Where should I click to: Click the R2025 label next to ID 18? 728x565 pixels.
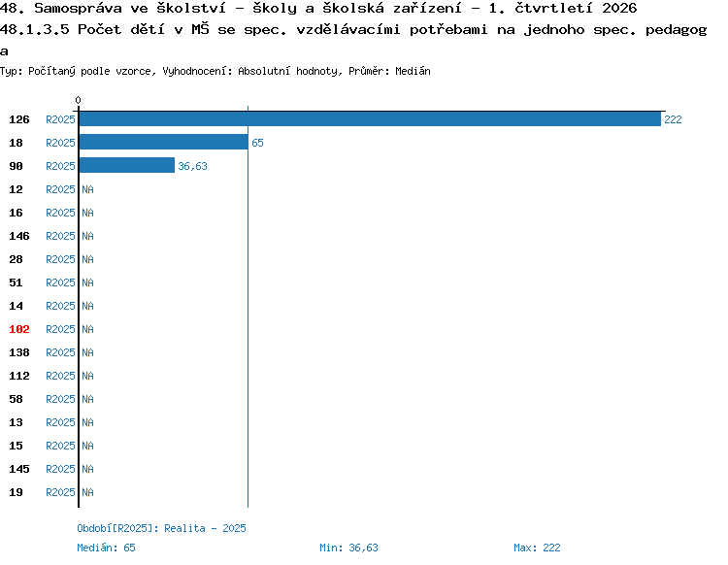tap(60, 143)
